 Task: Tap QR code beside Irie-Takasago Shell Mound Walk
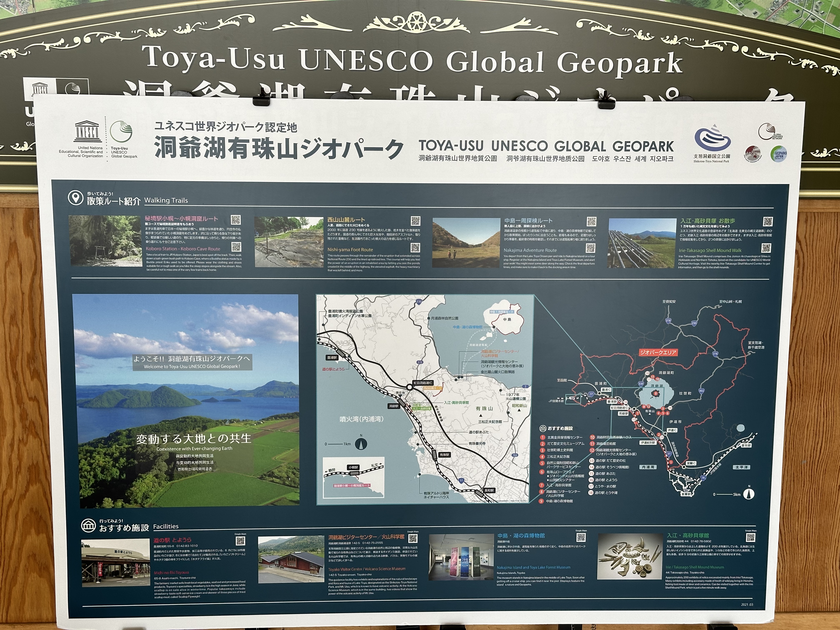[766, 248]
